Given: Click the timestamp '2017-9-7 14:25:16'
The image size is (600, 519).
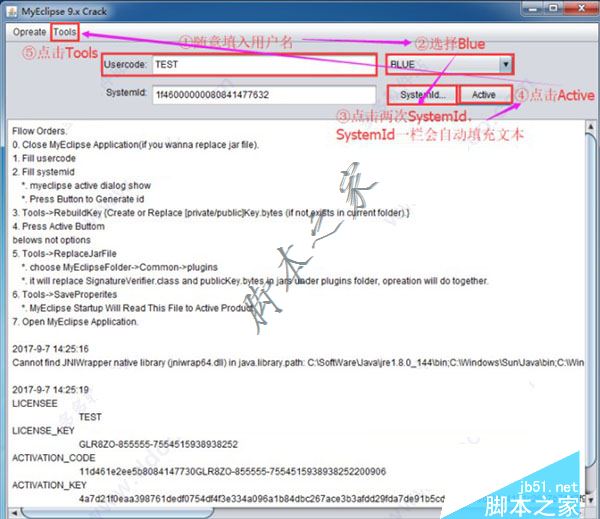Looking at the screenshot, I should pos(51,349).
